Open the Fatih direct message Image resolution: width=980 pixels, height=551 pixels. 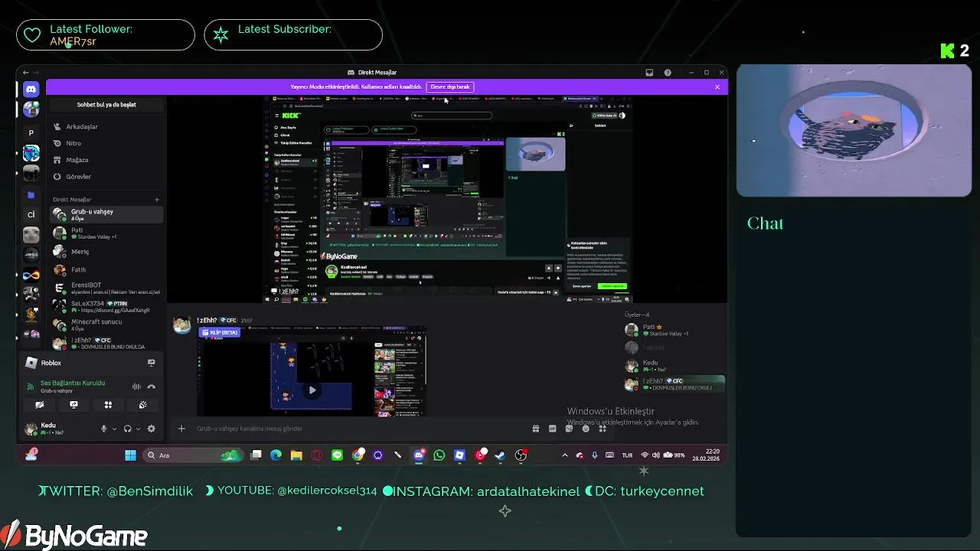[x=106, y=270]
